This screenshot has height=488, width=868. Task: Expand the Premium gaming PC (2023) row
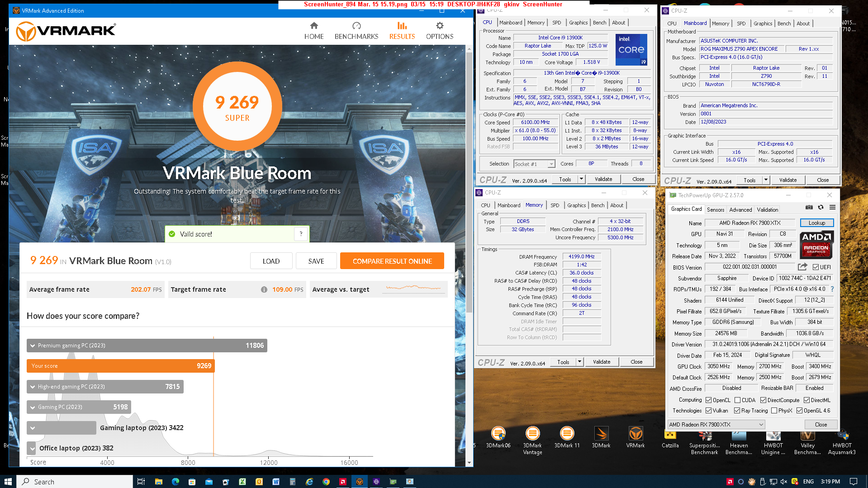point(33,346)
